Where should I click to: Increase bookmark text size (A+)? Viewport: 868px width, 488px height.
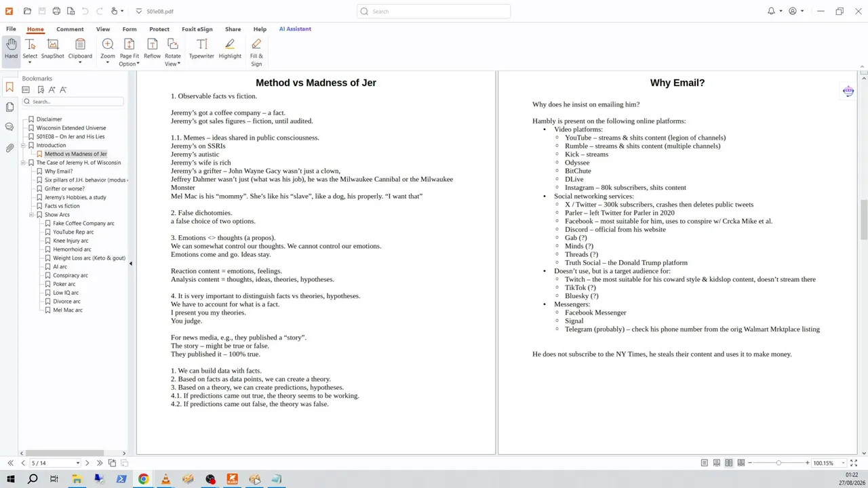pyautogui.click(x=52, y=89)
